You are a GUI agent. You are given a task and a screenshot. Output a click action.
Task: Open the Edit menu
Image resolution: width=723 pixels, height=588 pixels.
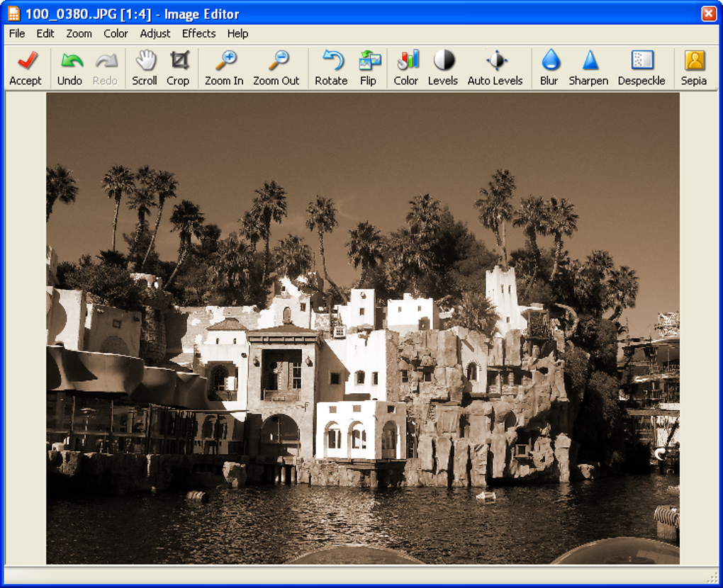[45, 33]
